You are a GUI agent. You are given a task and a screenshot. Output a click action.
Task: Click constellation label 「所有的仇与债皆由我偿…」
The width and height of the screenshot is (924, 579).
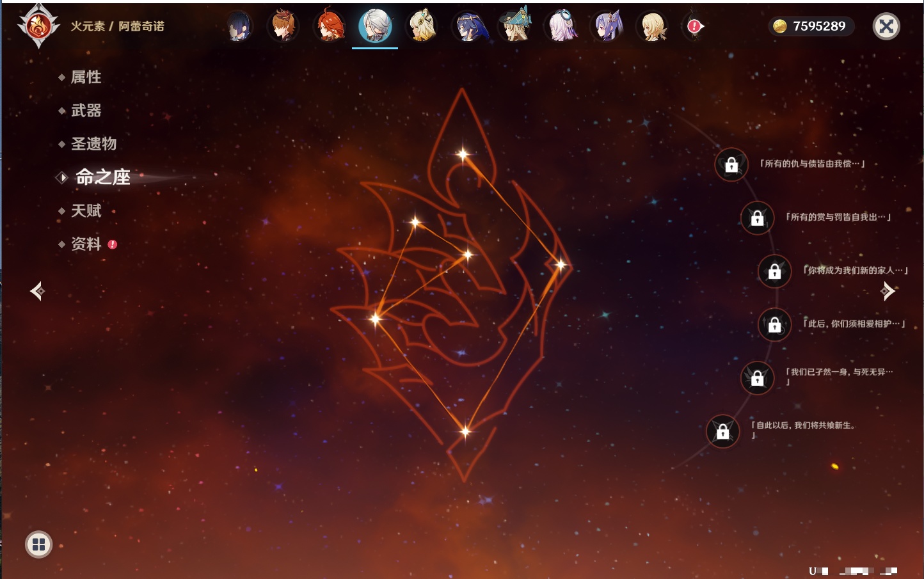[812, 164]
